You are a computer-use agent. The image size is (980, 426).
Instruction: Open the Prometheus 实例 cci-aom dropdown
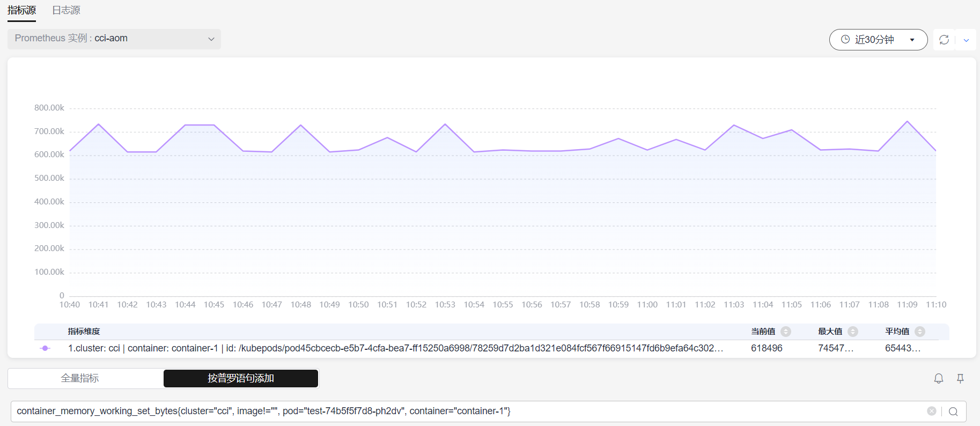114,39
